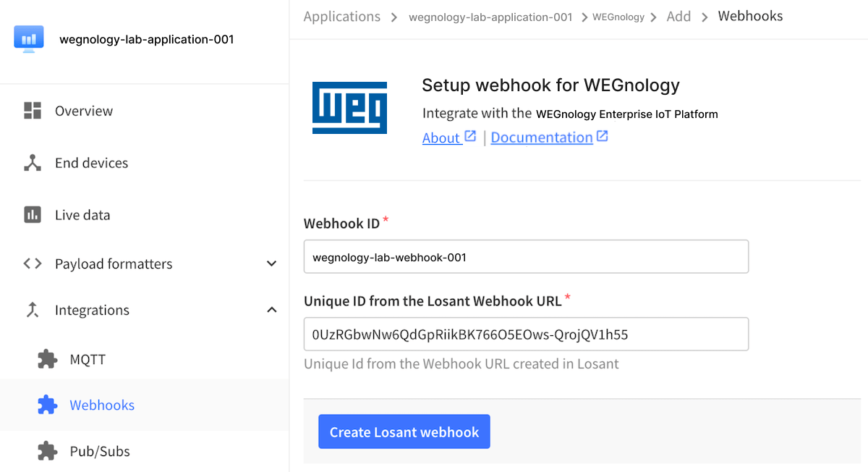The image size is (868, 472).
Task: Click the application monitor icon in sidebar header
Action: [29, 39]
